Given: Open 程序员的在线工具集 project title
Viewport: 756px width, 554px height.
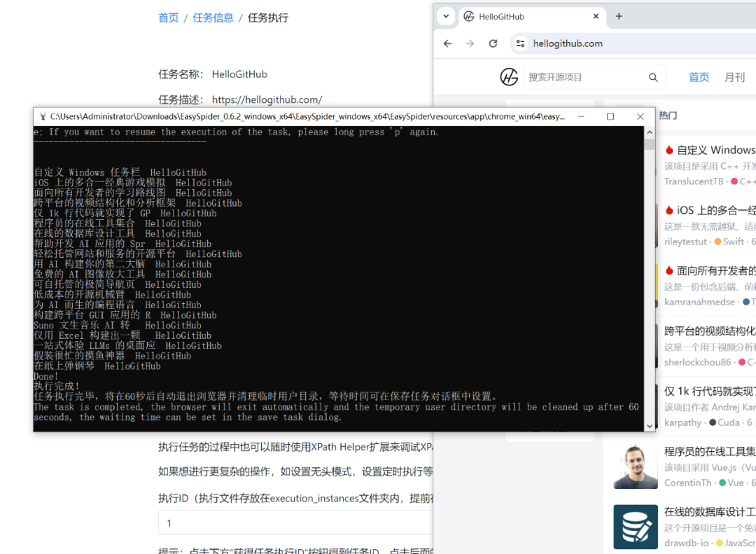Looking at the screenshot, I should tap(710, 451).
